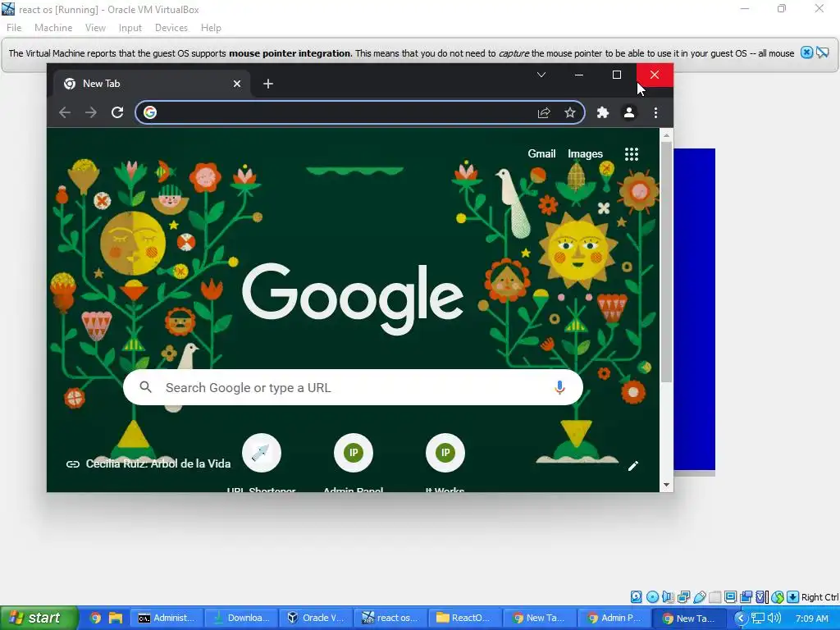The width and height of the screenshot is (840, 630).
Task: Click the USB devices status icon
Action: pos(699,597)
